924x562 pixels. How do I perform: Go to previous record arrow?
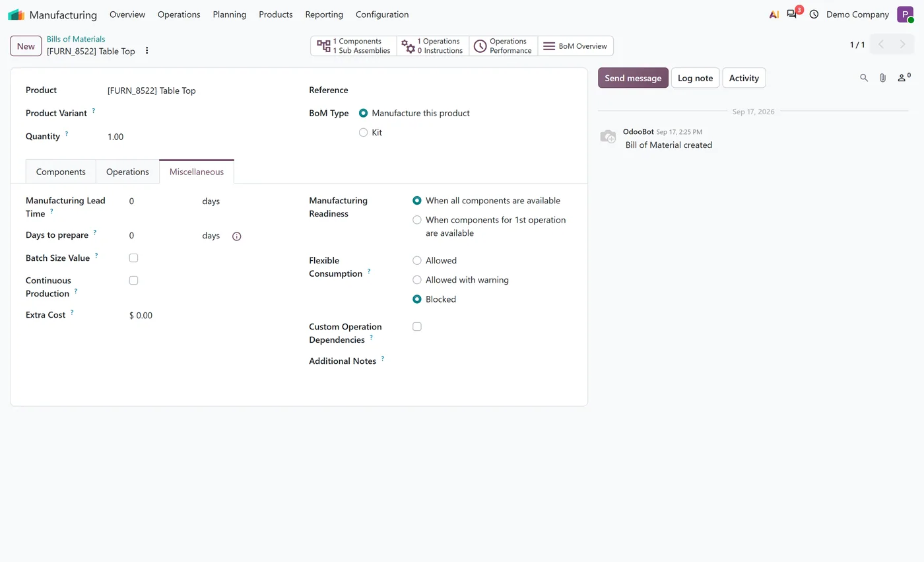(x=881, y=45)
